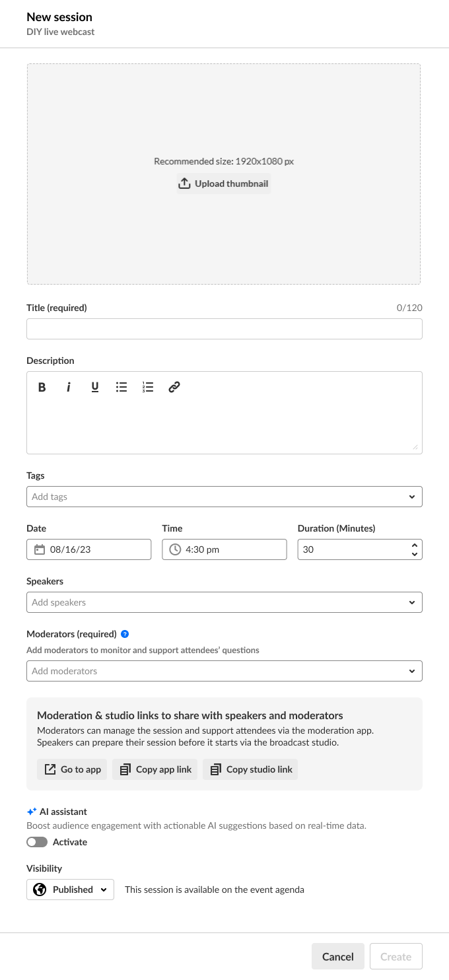Insert a bulleted list in Description
Screen dimensions: 449x980
click(121, 388)
